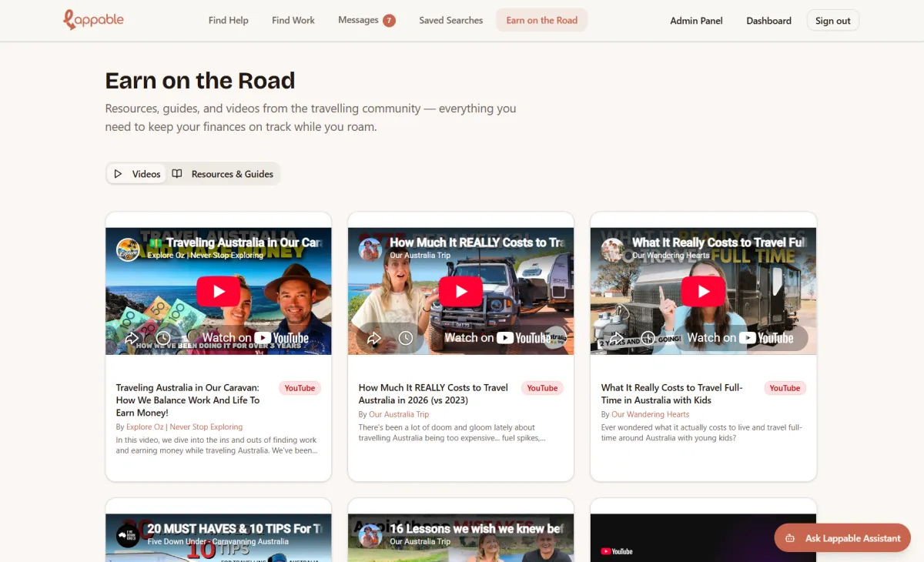Click watch later clock on Our Australia Trip 2026 video
The width and height of the screenshot is (924, 562).
coord(406,338)
